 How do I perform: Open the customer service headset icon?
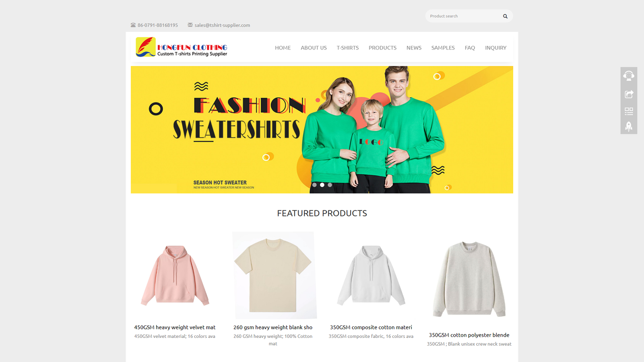629,76
